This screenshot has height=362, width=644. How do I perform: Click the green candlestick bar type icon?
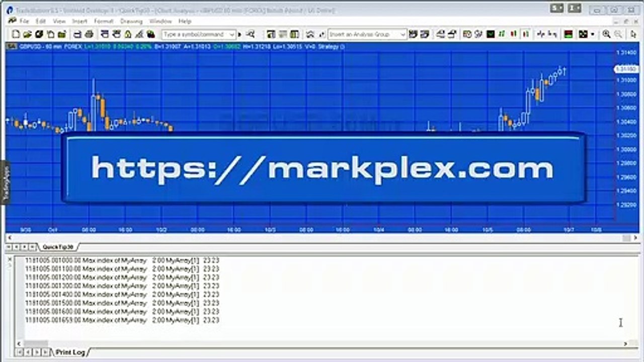tap(502, 34)
